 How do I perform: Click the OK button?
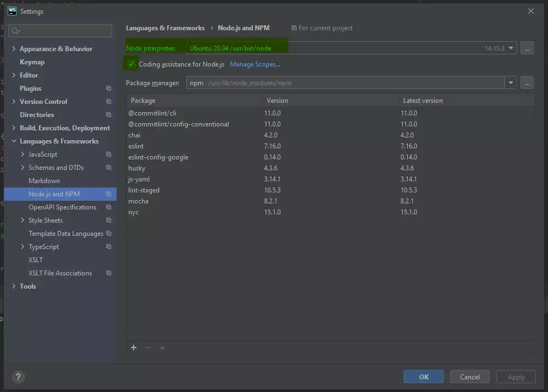coord(424,377)
